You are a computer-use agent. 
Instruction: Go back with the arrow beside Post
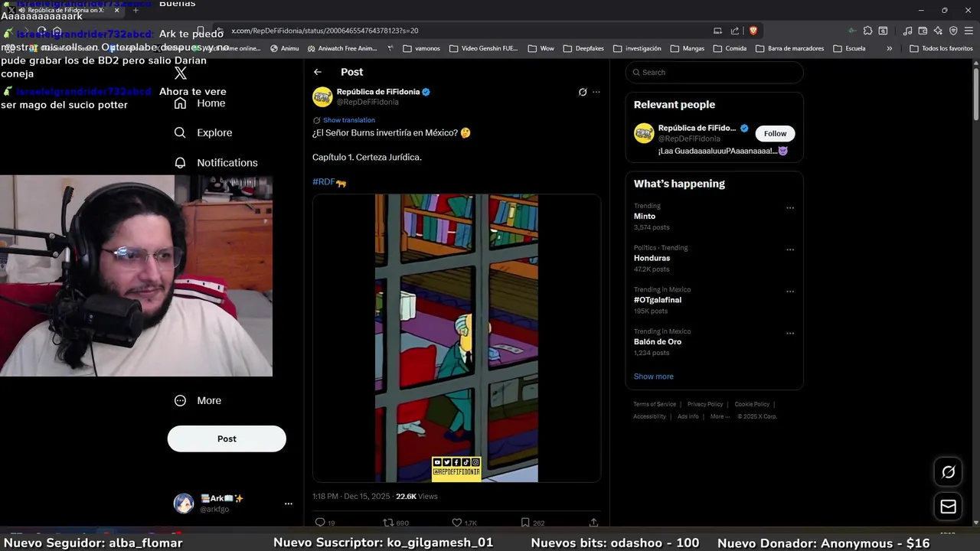pyautogui.click(x=318, y=72)
